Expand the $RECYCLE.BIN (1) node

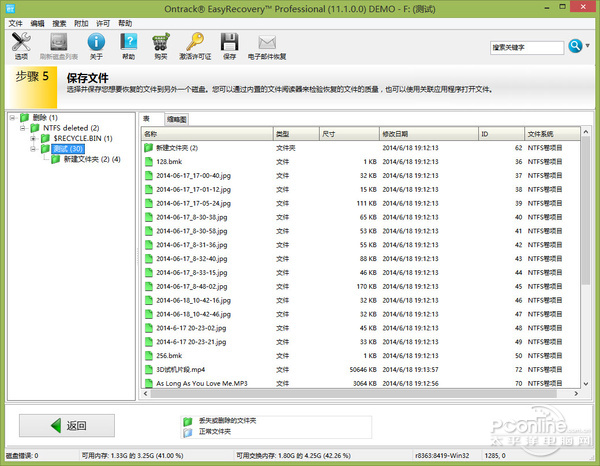33,138
